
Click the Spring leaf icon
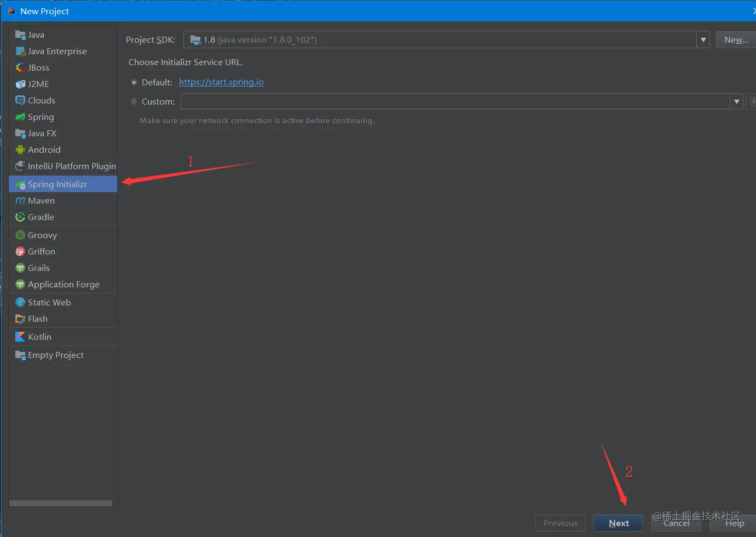pos(20,117)
